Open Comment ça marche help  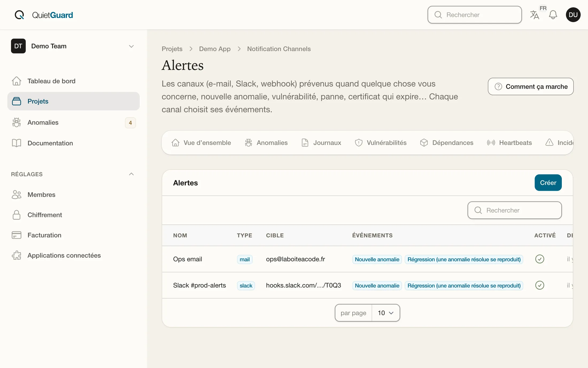[x=531, y=86]
